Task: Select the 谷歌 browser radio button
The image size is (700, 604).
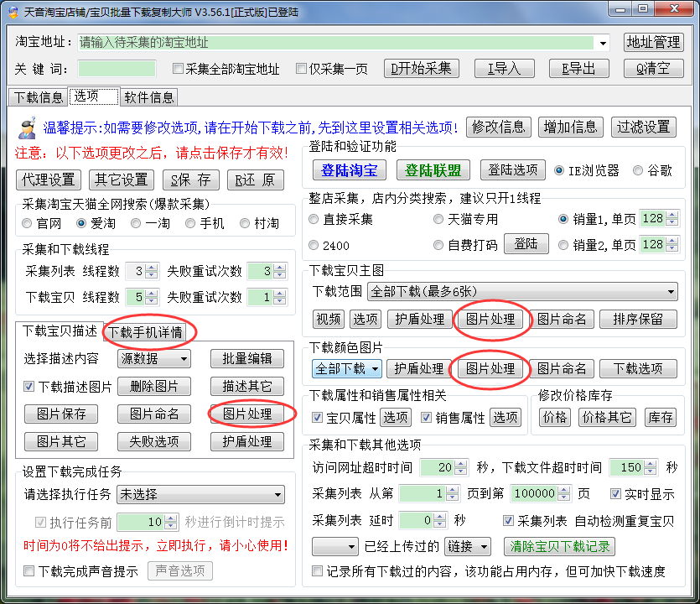Action: [639, 170]
